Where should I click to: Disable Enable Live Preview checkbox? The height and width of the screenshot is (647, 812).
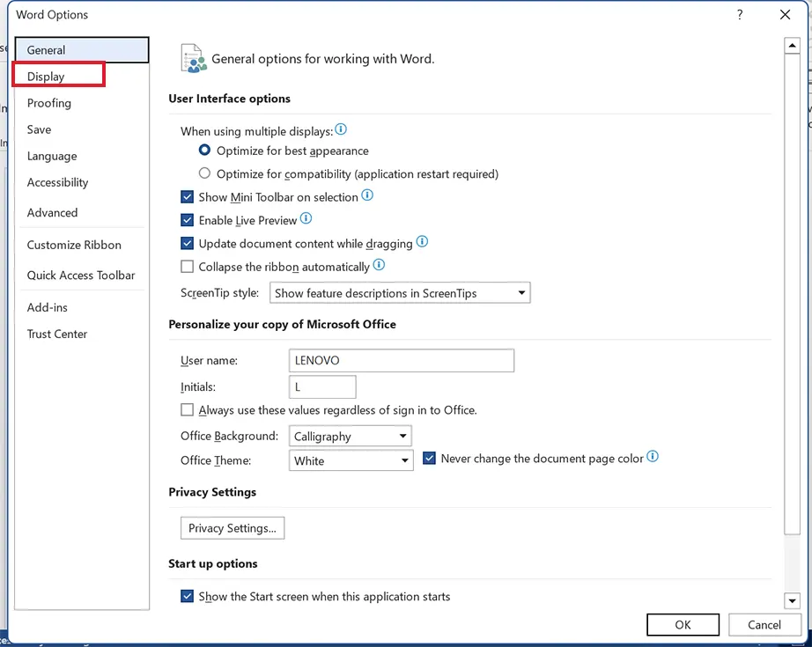tap(187, 220)
